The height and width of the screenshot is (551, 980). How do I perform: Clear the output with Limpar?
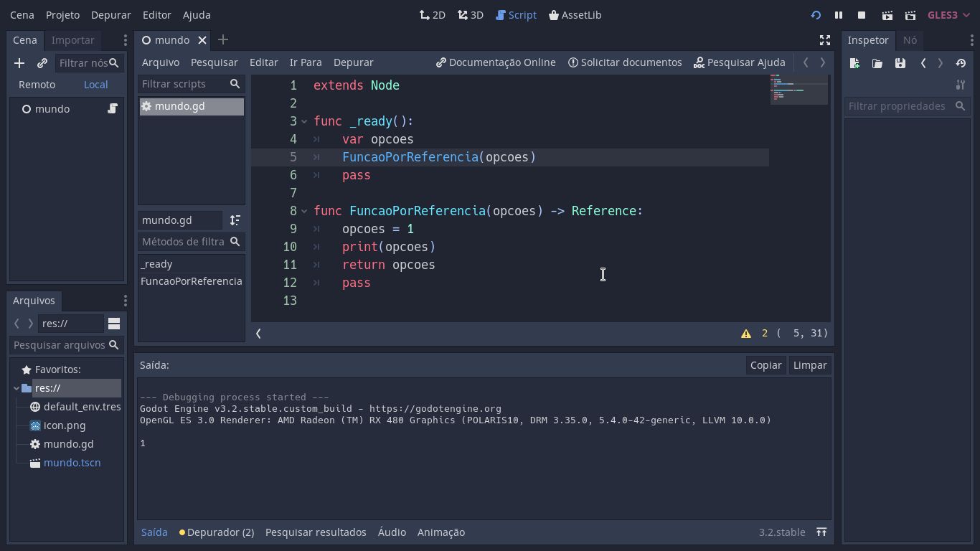pyautogui.click(x=810, y=365)
